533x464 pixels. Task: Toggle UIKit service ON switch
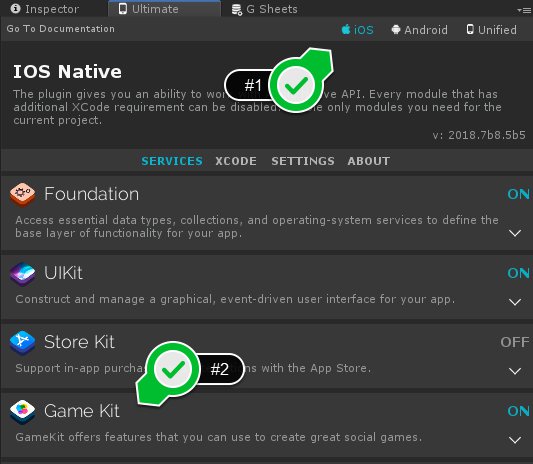(x=518, y=273)
